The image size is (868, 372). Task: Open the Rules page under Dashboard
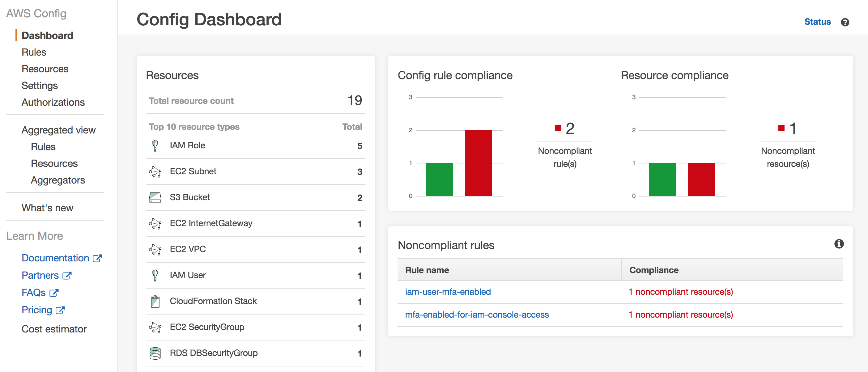[x=34, y=52]
